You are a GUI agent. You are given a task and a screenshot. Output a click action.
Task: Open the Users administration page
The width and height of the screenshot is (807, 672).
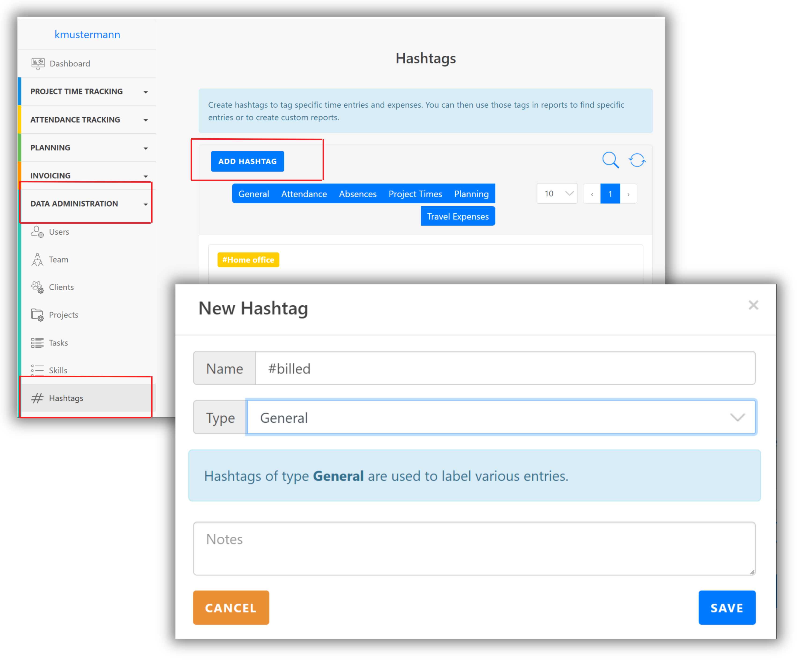pyautogui.click(x=59, y=232)
